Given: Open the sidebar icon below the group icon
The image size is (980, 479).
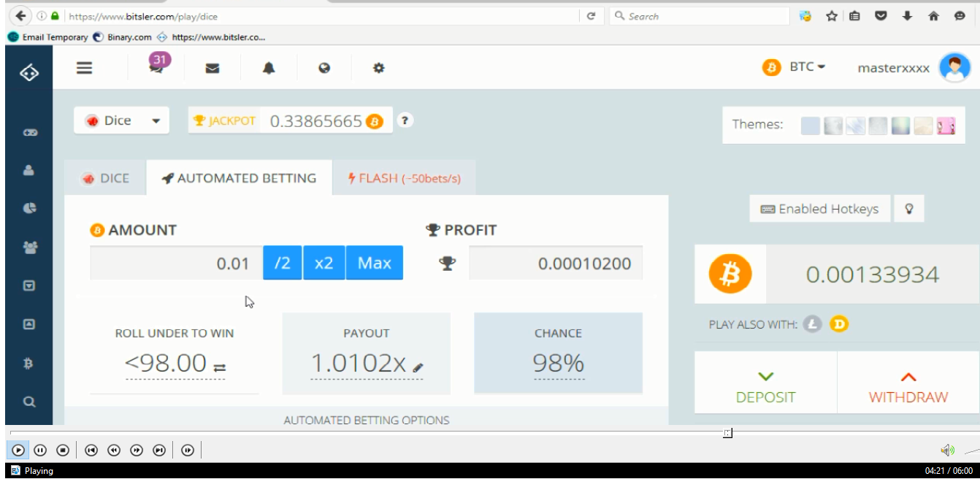Looking at the screenshot, I should (29, 286).
